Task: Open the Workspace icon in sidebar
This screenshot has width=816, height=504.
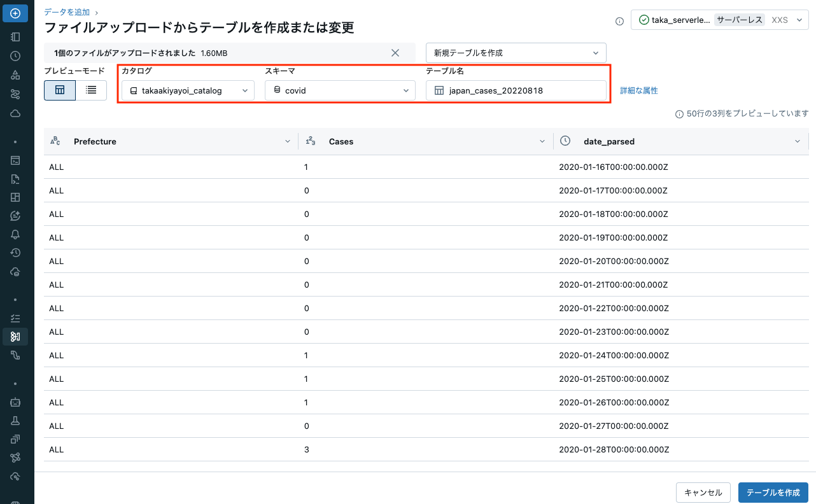Action: point(15,37)
